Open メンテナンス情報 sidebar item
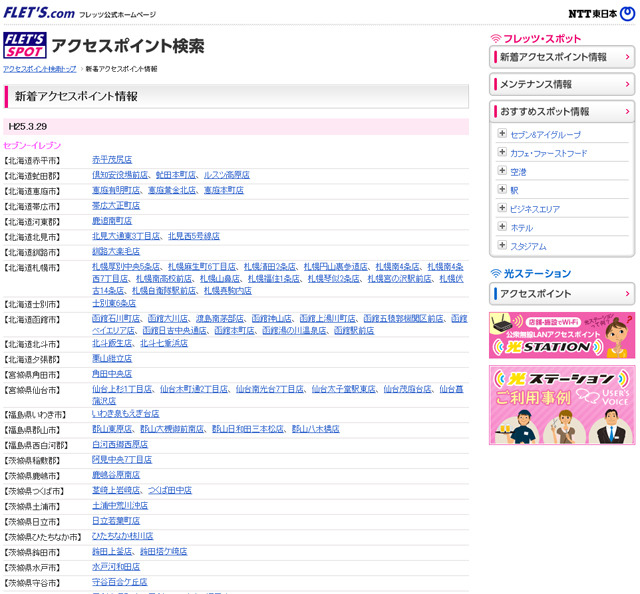The image size is (640, 594). pyautogui.click(x=562, y=85)
